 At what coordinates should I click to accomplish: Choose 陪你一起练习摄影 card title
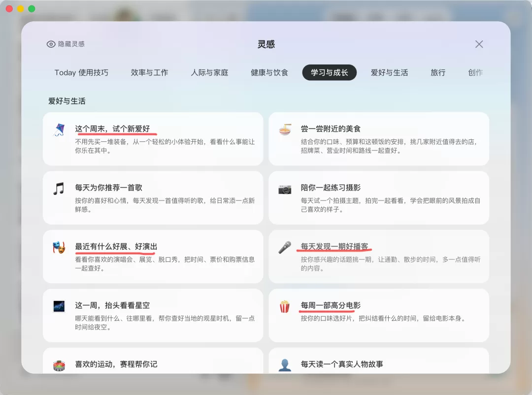331,188
